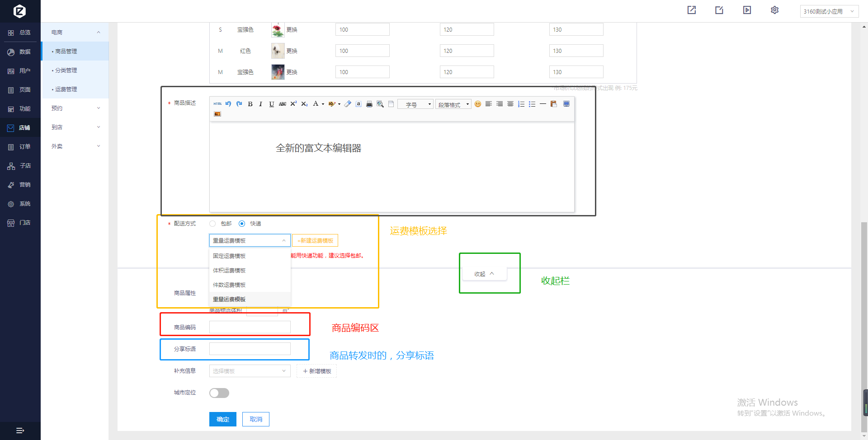Click the 确定 confirm button
The width and height of the screenshot is (868, 440).
pos(222,419)
